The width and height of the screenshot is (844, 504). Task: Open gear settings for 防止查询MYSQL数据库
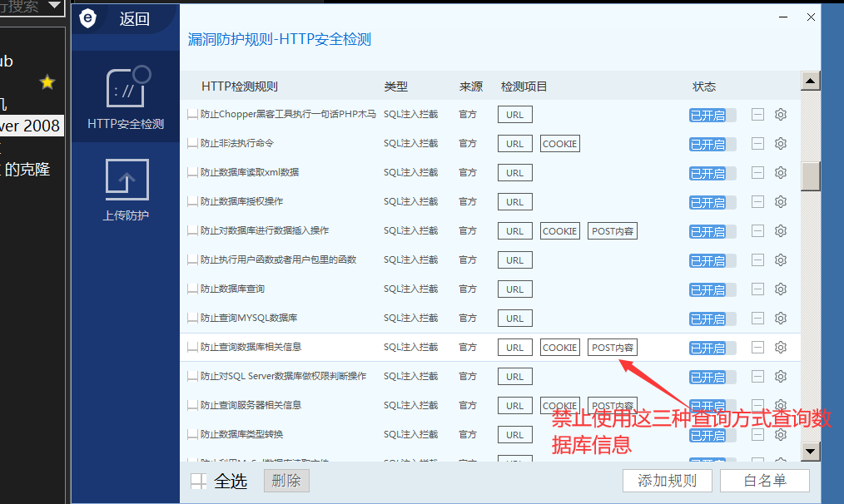(780, 319)
